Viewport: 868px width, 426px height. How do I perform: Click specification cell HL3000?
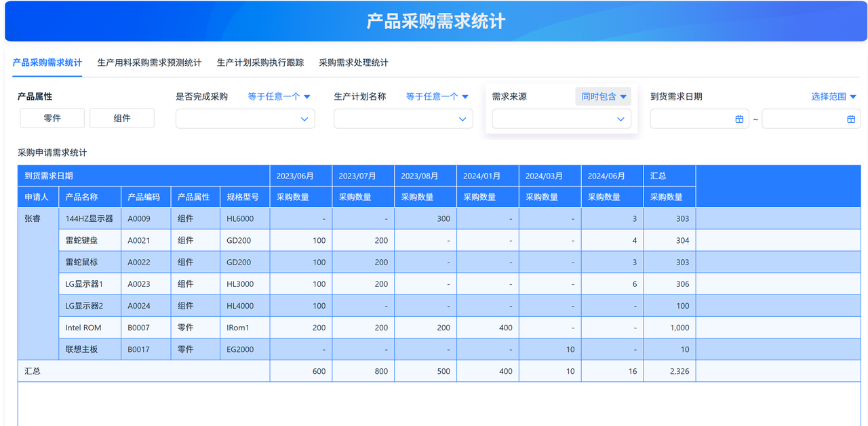(x=245, y=284)
